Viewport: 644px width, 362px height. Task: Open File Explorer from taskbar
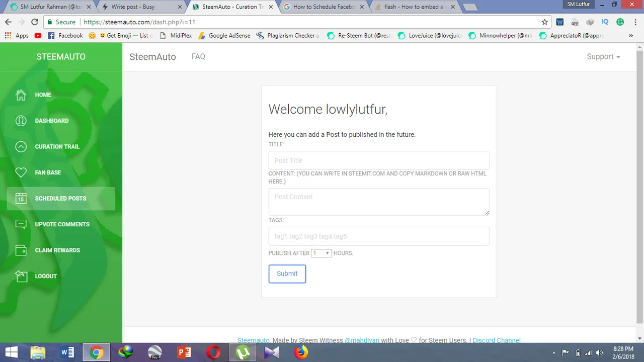[x=38, y=352]
